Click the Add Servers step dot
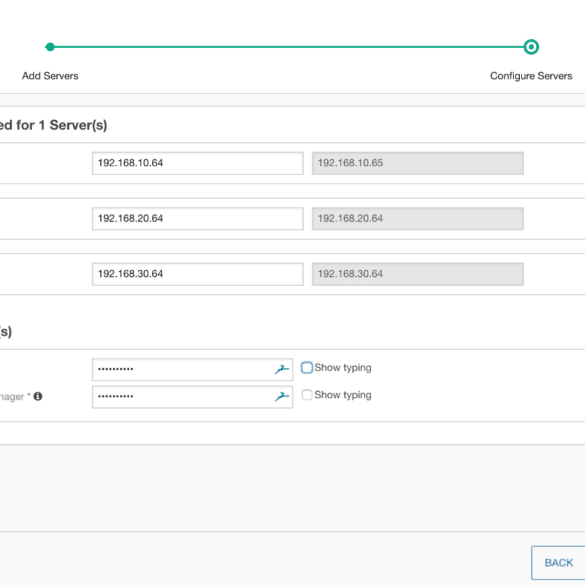The image size is (585, 585). coord(50,47)
